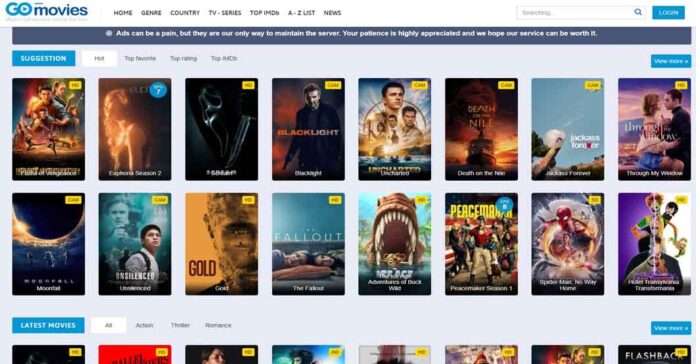
Task: Open the A - Z LIST page
Action: pyautogui.click(x=301, y=13)
